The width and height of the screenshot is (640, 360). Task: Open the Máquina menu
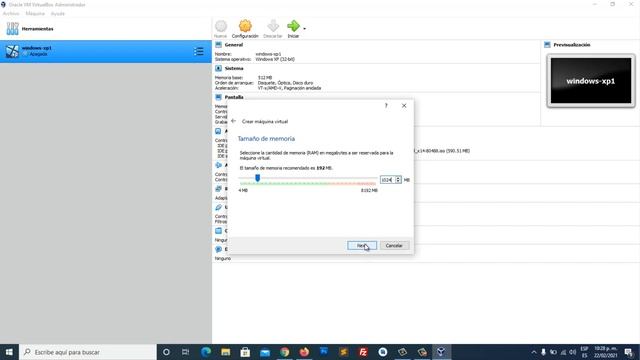(35, 13)
